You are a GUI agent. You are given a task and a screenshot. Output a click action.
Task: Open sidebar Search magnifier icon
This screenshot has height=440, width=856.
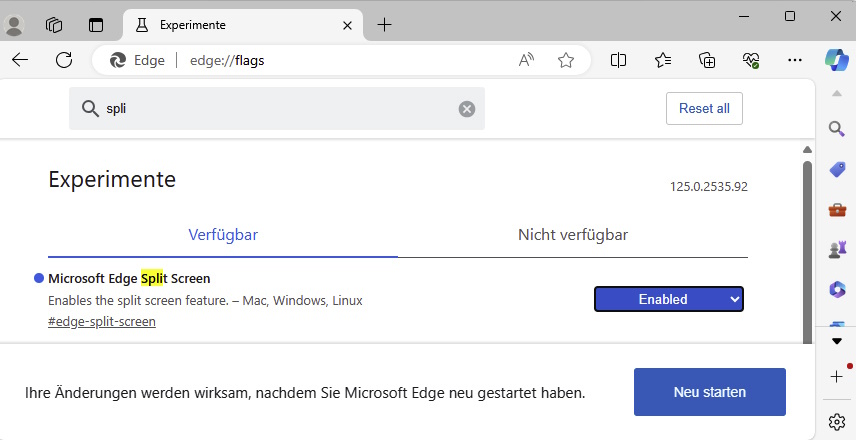[836, 129]
